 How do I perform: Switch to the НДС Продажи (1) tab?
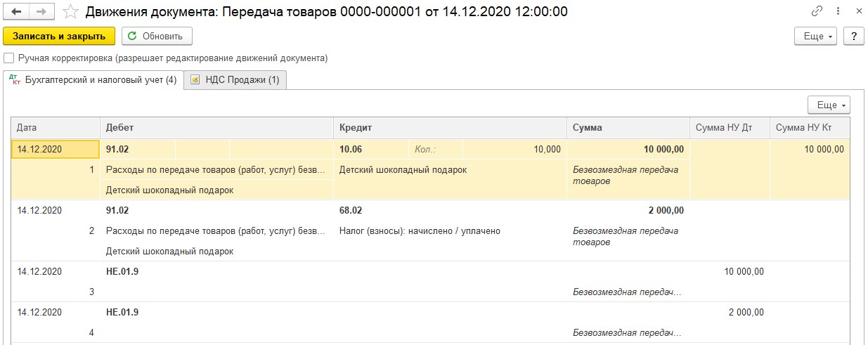click(235, 80)
